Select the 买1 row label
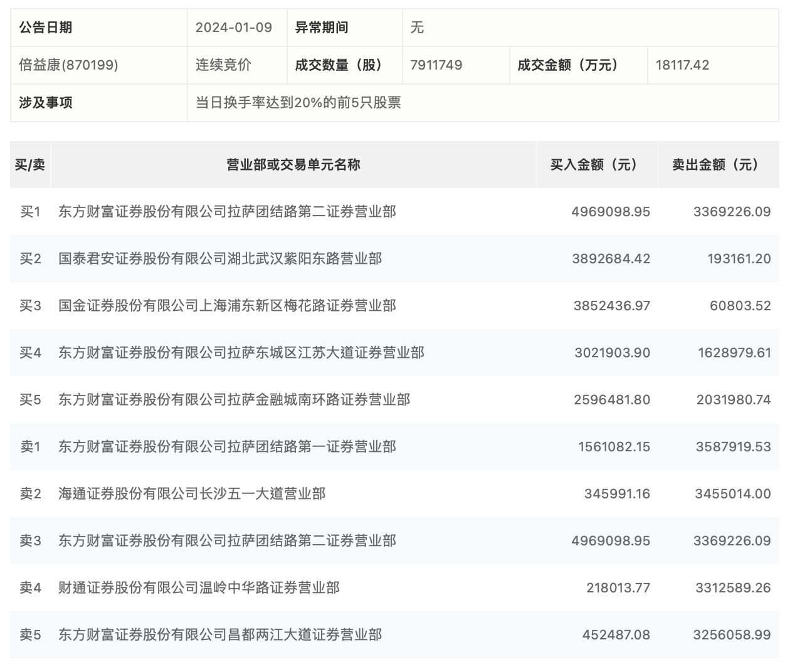Image resolution: width=785 pixels, height=672 pixels. (30, 212)
